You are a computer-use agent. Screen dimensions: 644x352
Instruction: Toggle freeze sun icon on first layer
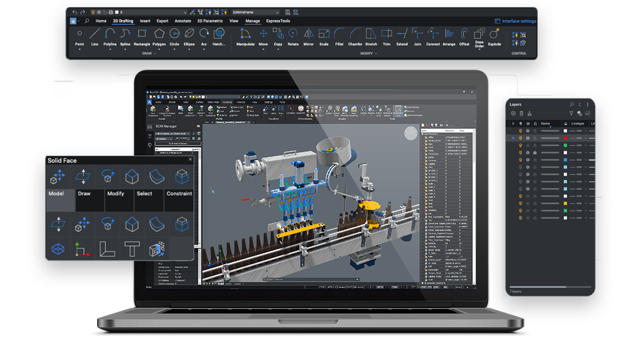click(x=528, y=131)
